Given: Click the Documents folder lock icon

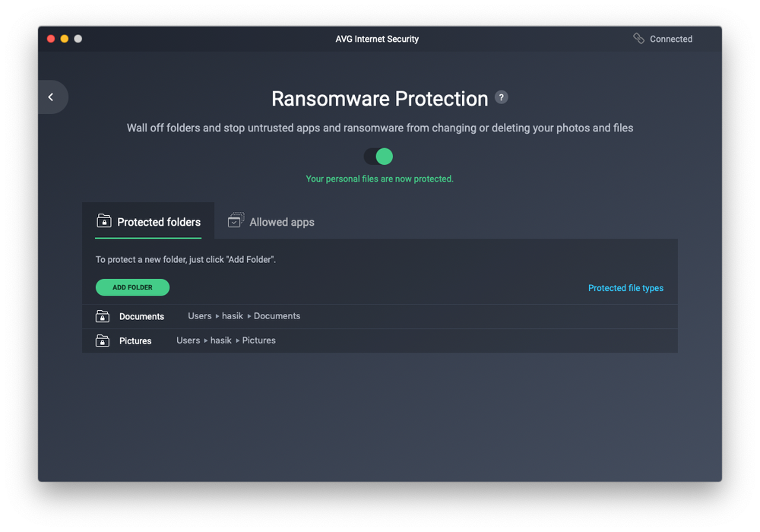Looking at the screenshot, I should (102, 316).
